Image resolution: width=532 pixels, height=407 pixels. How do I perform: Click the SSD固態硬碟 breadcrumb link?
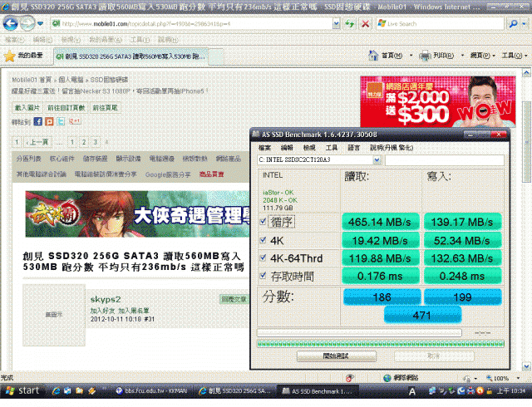pos(109,80)
